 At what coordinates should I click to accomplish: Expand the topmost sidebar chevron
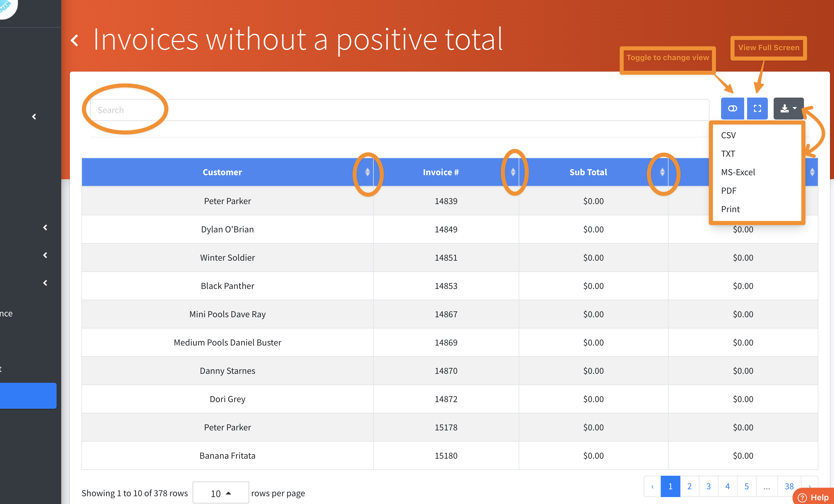(34, 117)
